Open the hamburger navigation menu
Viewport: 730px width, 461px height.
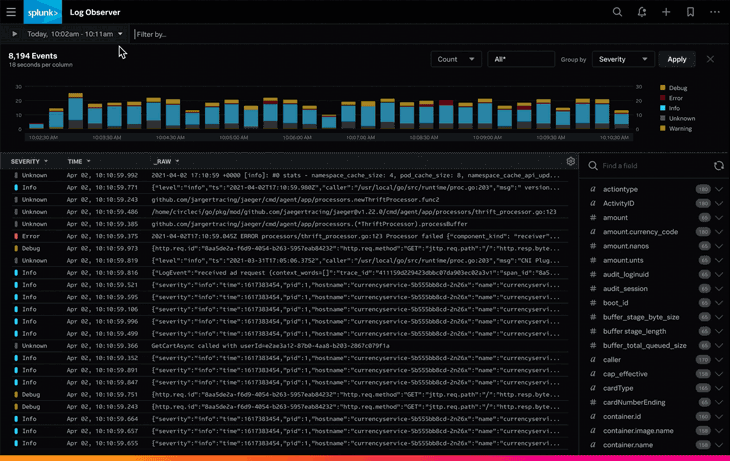(11, 12)
